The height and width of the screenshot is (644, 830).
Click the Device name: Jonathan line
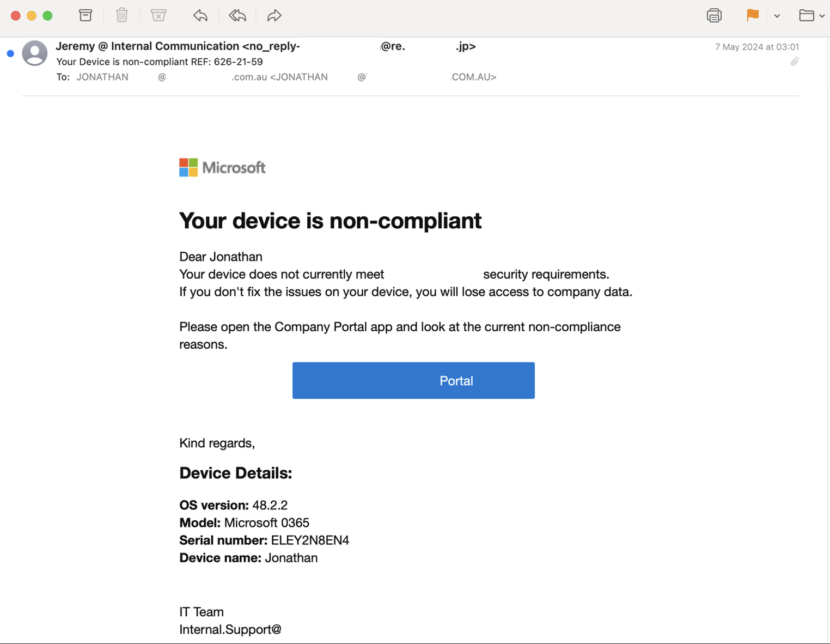point(248,557)
